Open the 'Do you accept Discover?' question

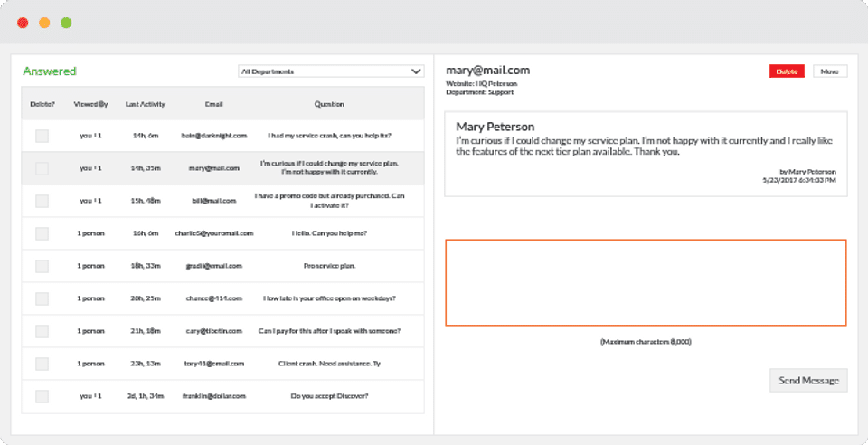pos(329,396)
